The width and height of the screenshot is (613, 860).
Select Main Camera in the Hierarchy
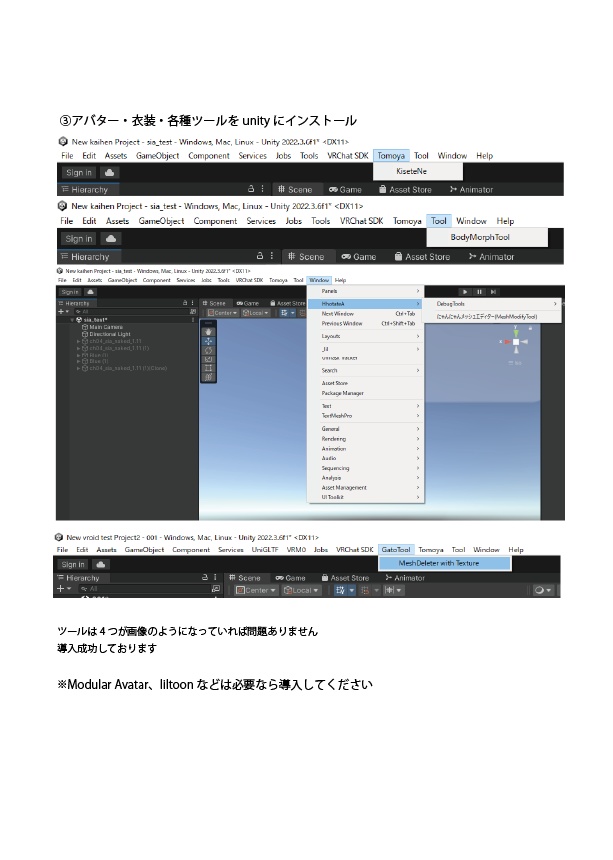click(x=103, y=327)
